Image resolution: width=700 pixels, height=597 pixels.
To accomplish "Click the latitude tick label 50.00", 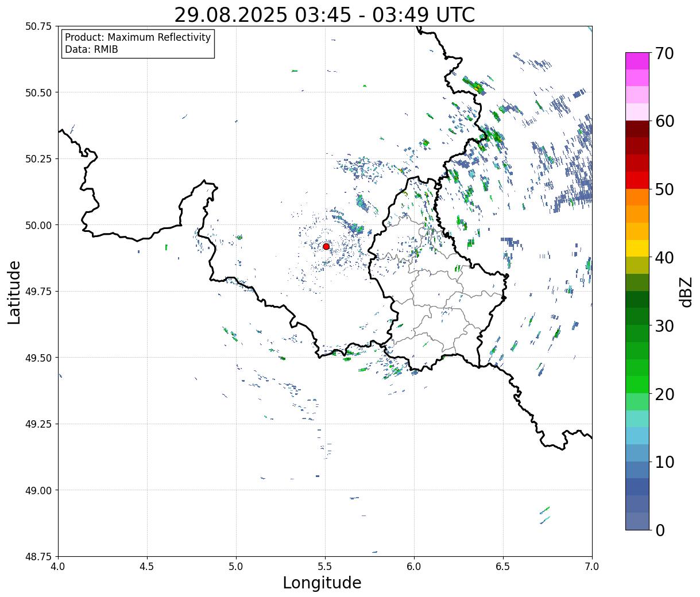I will [x=38, y=225].
